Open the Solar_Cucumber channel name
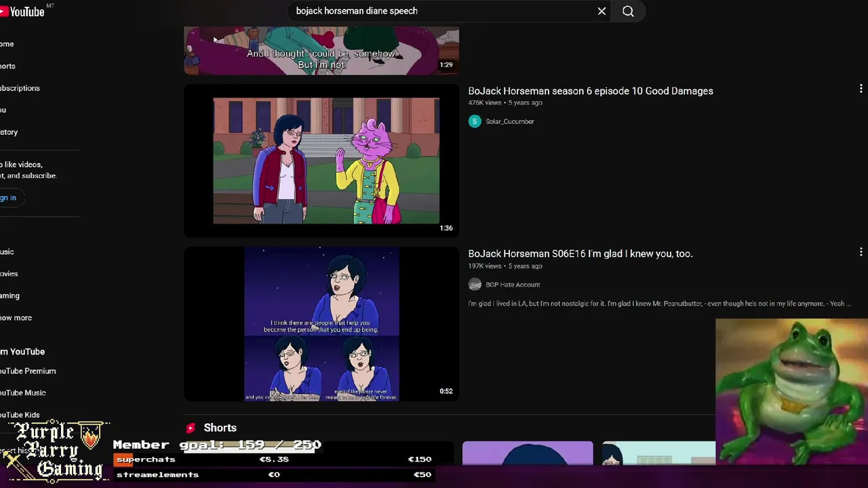This screenshot has width=868, height=488. [510, 121]
